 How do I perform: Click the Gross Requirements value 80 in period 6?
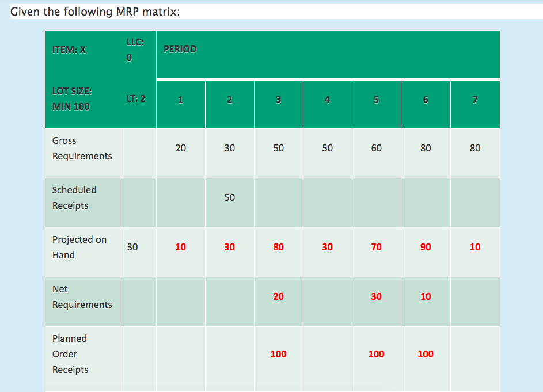click(425, 148)
